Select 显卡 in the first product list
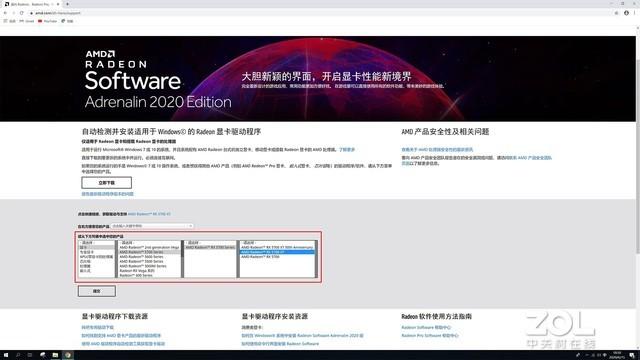 96,247
